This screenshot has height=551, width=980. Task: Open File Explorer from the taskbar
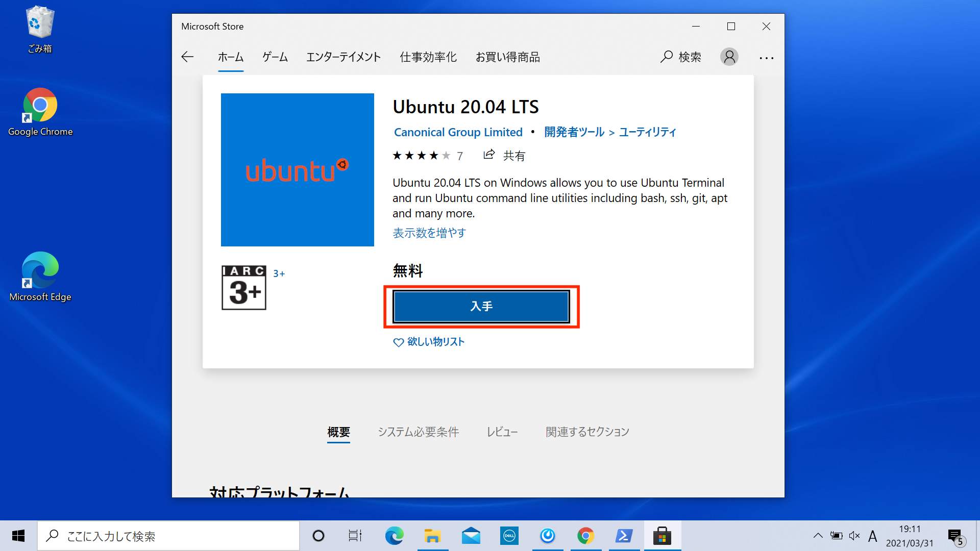[x=432, y=536]
